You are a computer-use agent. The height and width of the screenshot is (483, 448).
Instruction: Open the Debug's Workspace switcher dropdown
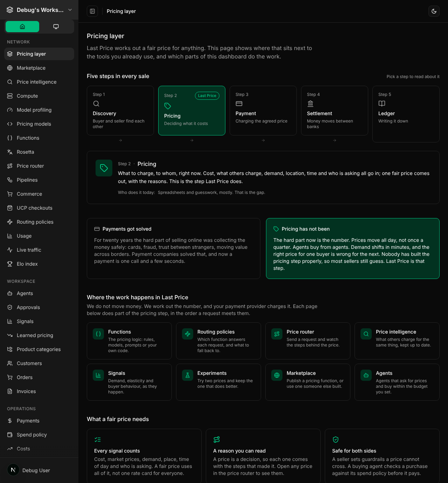39,10
